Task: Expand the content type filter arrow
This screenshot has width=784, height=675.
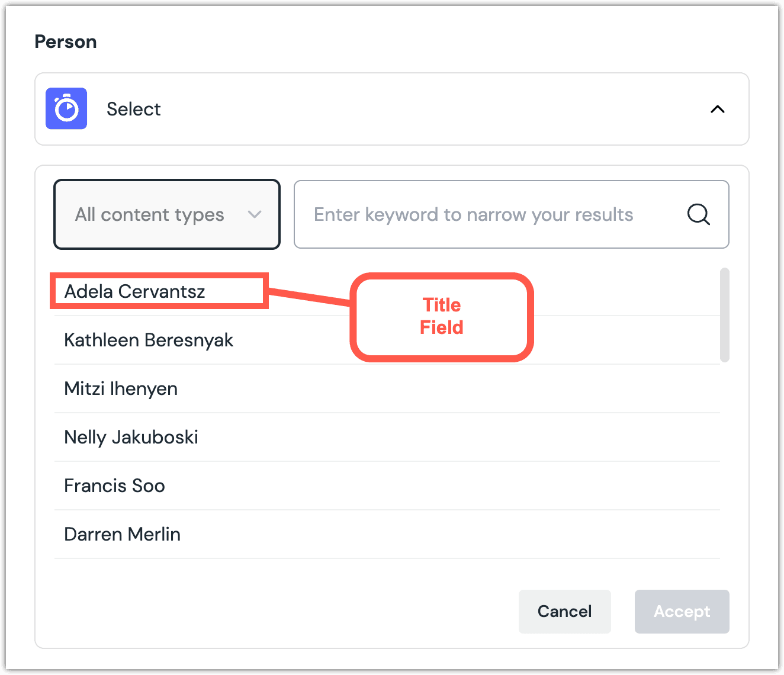Action: tap(255, 215)
